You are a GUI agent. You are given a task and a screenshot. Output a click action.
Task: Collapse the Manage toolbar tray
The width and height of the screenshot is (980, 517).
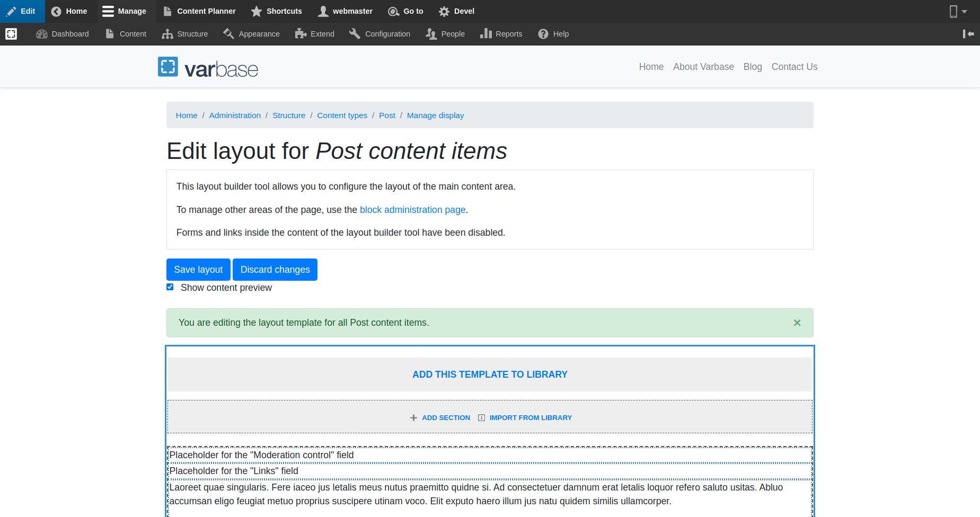(124, 11)
